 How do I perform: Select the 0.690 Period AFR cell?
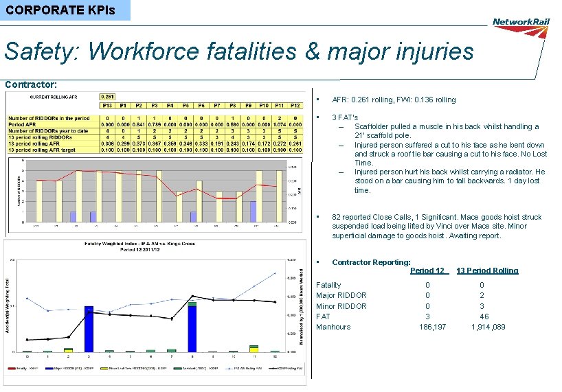[233, 124]
